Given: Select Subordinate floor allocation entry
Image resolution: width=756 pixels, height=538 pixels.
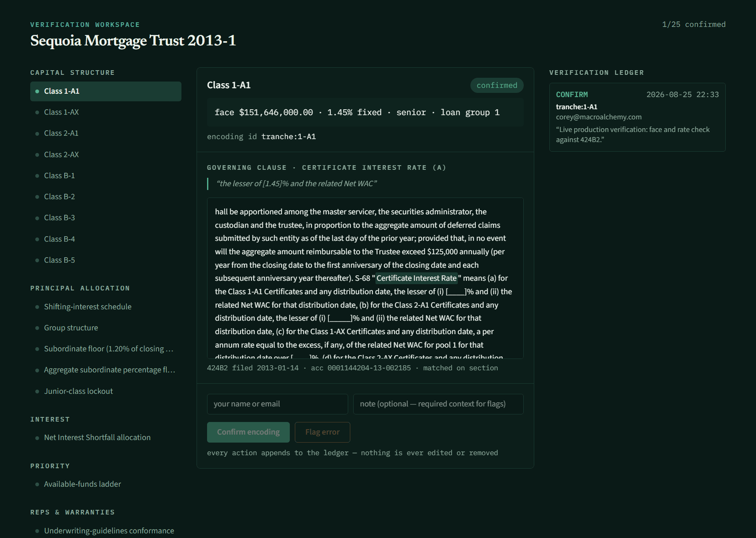Looking at the screenshot, I should (x=106, y=349).
